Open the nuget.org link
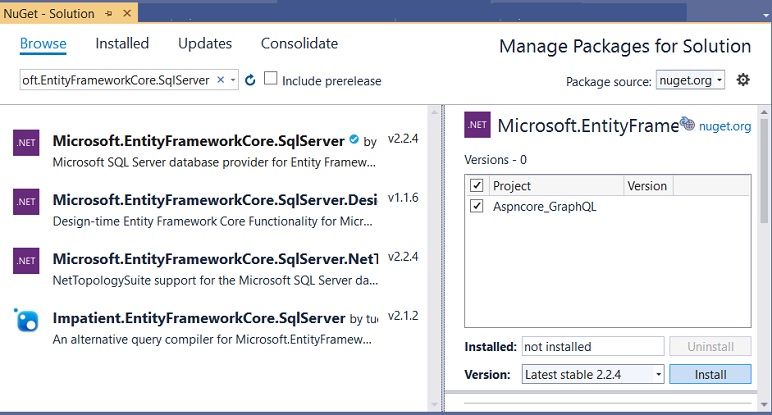This screenshot has height=415, width=772. [724, 127]
